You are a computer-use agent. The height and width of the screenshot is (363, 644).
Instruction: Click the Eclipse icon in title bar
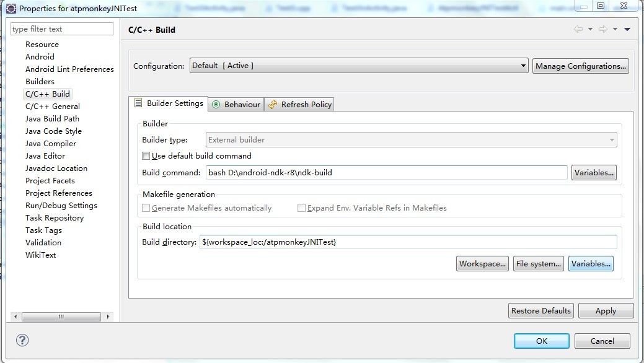11,8
